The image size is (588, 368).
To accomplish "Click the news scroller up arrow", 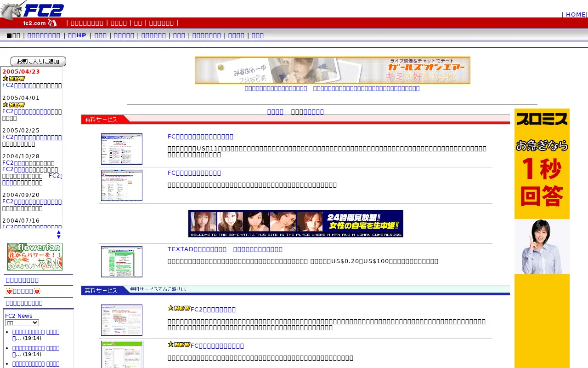I will pyautogui.click(x=59, y=232).
